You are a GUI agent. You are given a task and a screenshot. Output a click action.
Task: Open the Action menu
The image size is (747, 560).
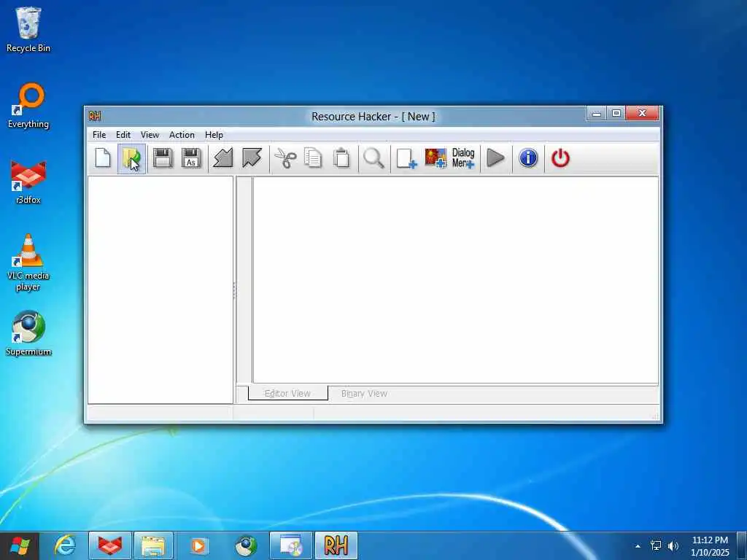[182, 135]
